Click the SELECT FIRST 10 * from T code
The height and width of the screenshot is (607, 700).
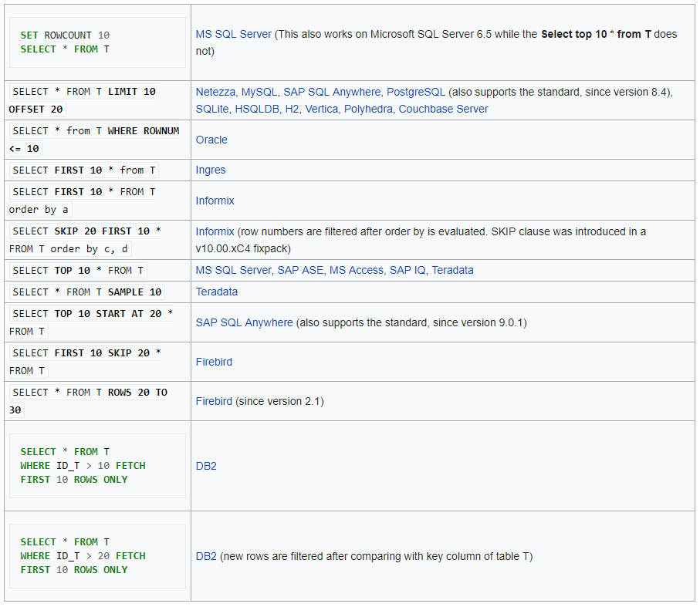[84, 170]
